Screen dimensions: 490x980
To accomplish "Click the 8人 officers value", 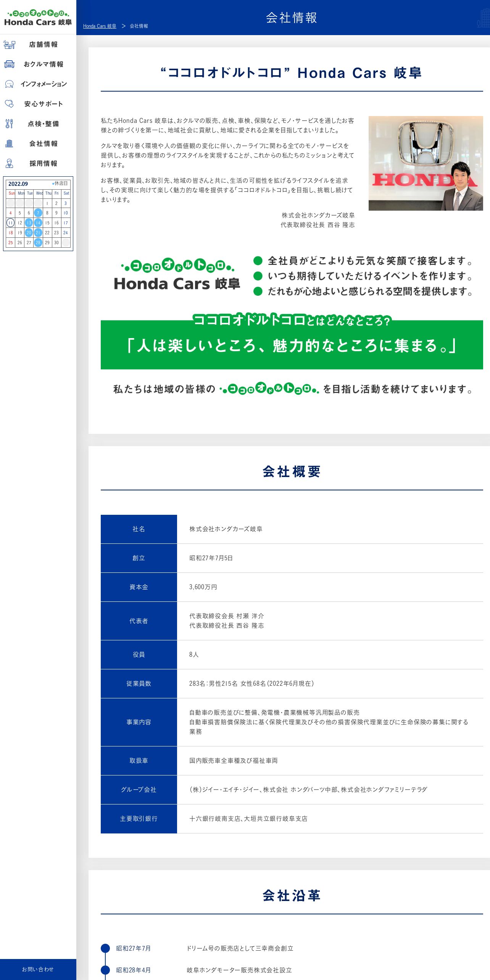I will point(194,654).
